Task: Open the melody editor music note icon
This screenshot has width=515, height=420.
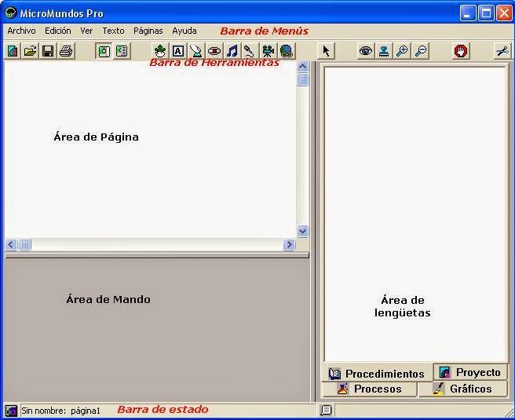Action: pyautogui.click(x=232, y=51)
